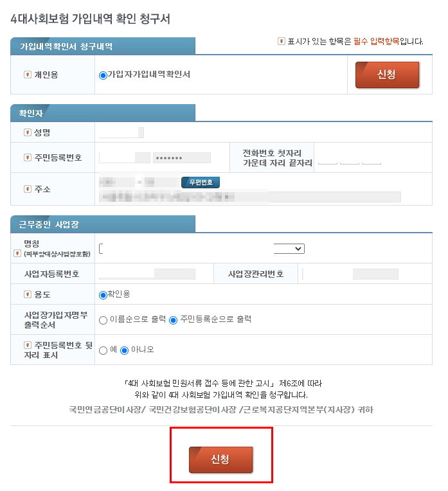This screenshot has width=448, height=491.
Task: Click the 사업자등록번호 input field
Action: [147, 274]
